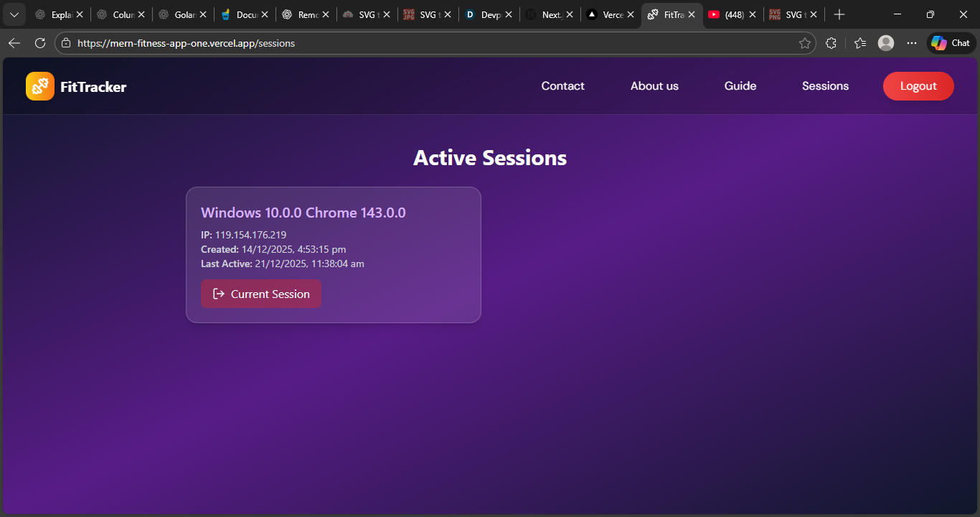Open the Copilot Chat button
The image size is (980, 517).
click(x=951, y=43)
